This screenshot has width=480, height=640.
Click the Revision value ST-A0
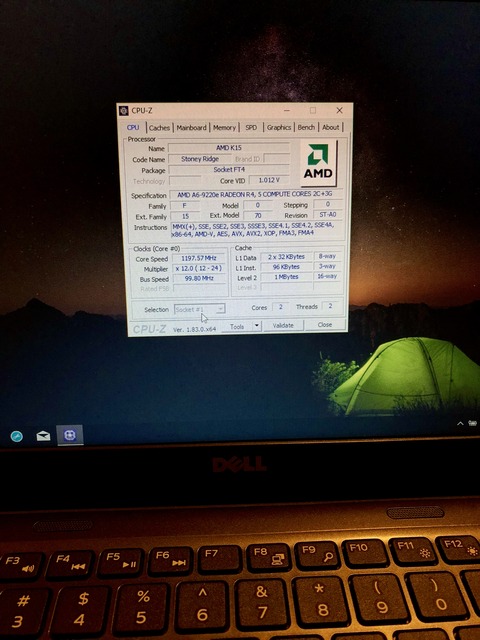tap(328, 215)
